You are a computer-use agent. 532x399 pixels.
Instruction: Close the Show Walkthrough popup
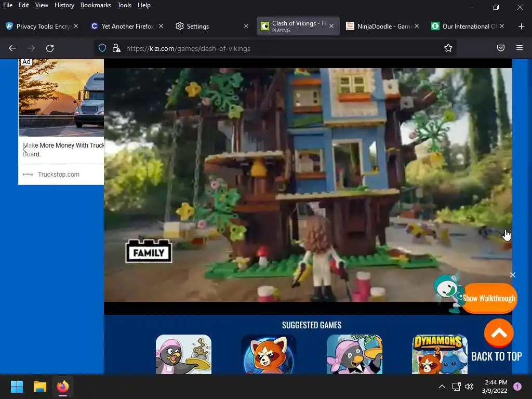point(513,275)
